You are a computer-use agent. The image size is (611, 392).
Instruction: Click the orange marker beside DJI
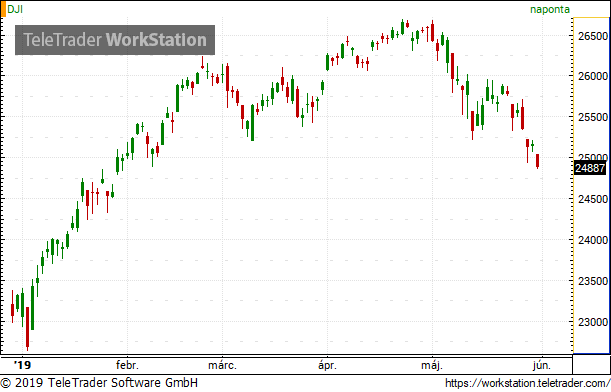[3, 9]
